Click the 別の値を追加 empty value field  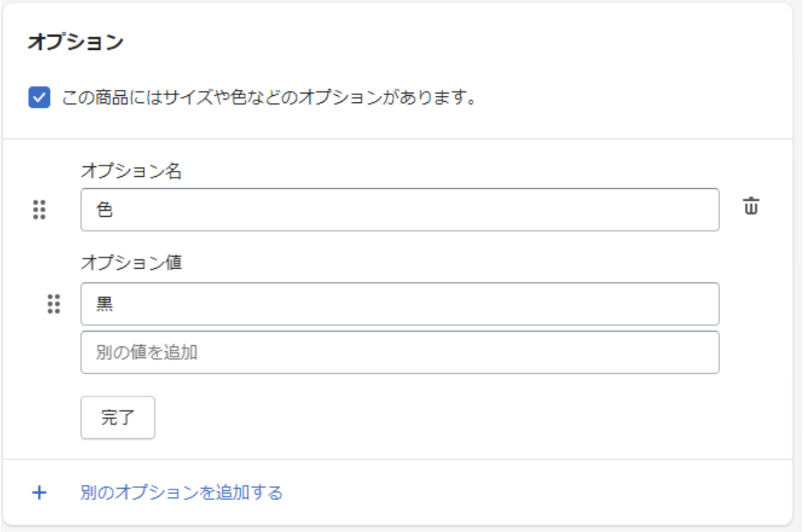pyautogui.click(x=399, y=352)
